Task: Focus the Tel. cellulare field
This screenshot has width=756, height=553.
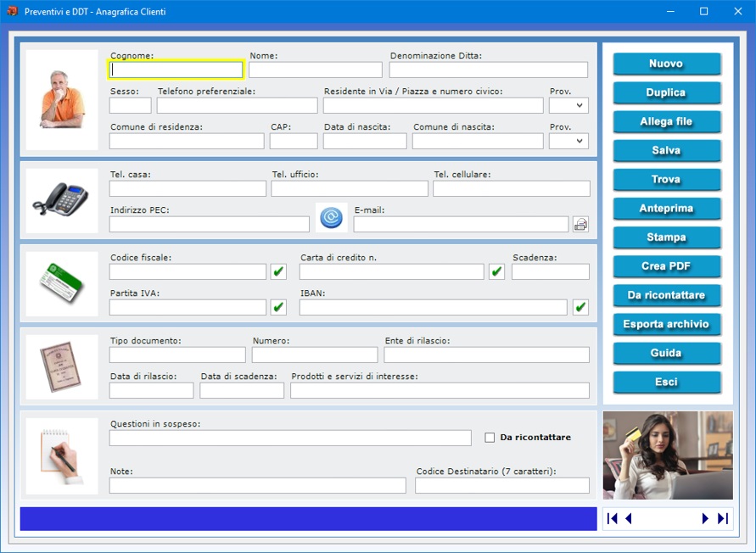Action: point(512,188)
